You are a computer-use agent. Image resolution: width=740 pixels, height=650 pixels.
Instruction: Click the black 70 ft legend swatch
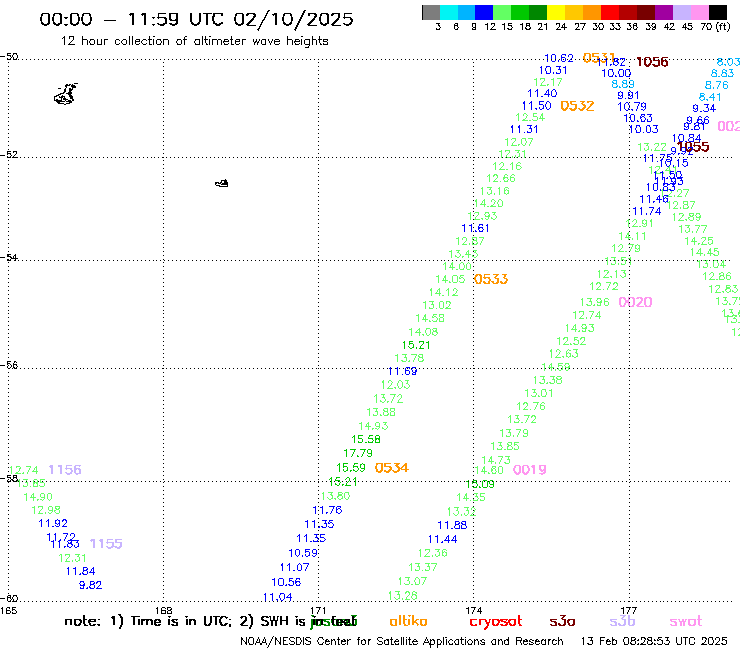click(x=717, y=12)
